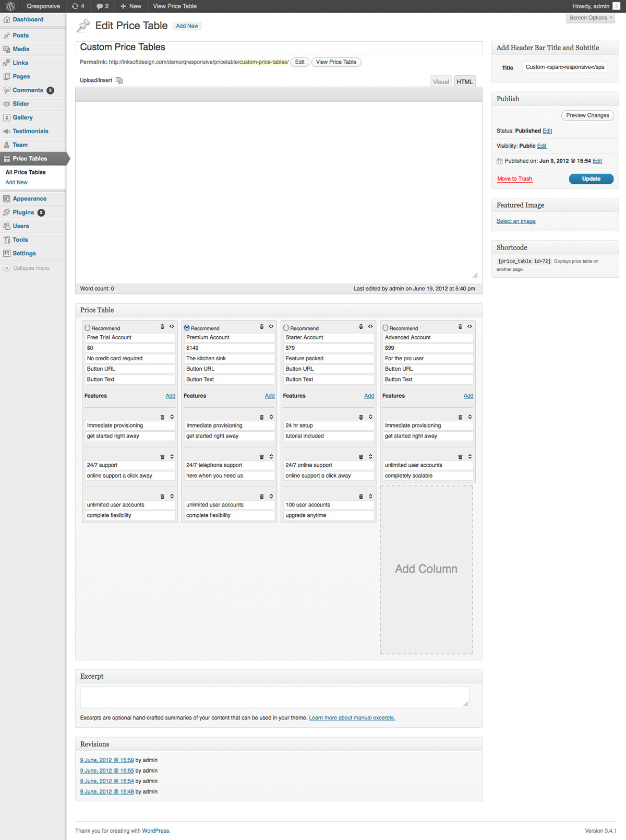Open the '+ New' dropdown in admin bar

pyautogui.click(x=130, y=6)
